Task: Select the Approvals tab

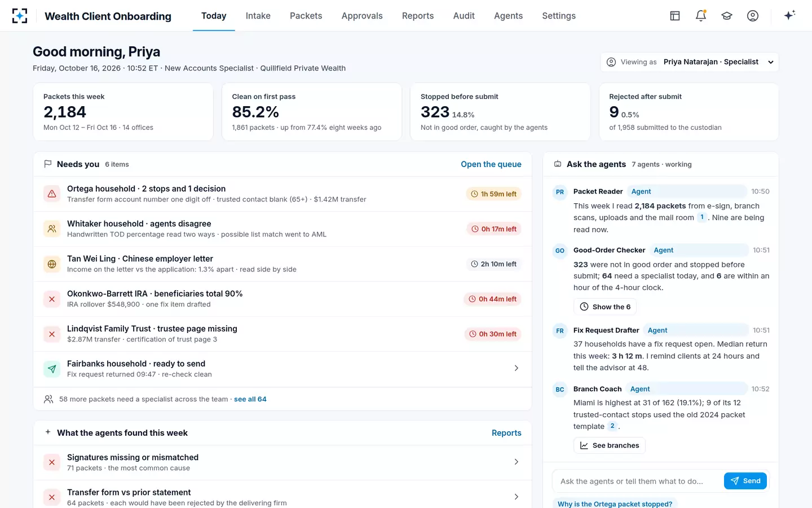Action: (x=362, y=16)
